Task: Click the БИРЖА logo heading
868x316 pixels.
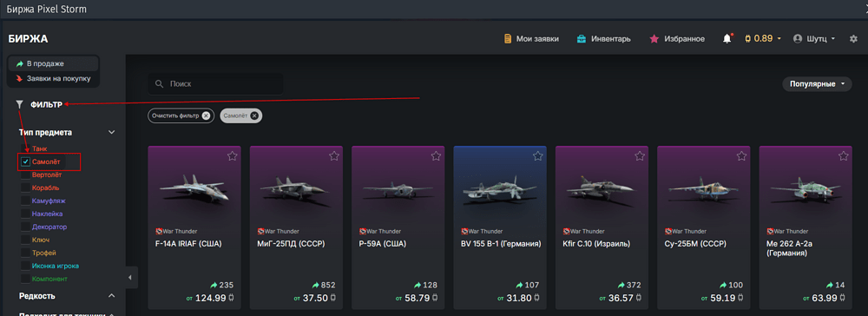Action: pos(29,39)
